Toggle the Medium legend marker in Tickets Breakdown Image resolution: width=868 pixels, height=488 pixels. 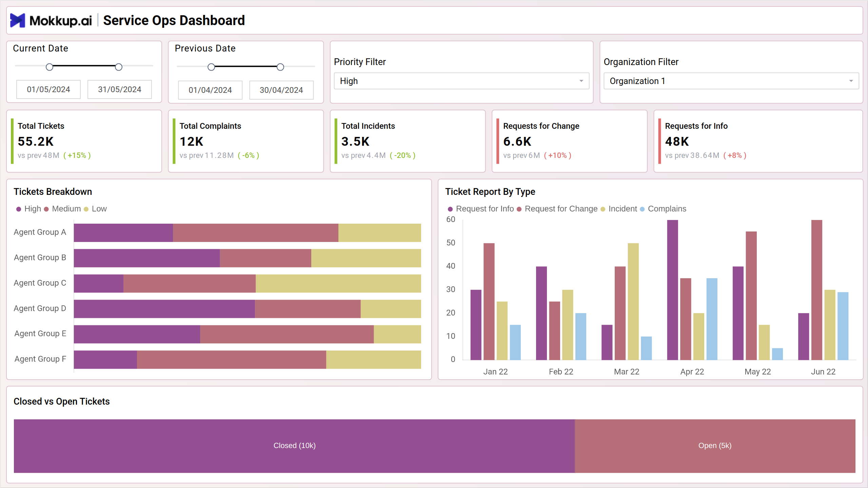coord(46,209)
